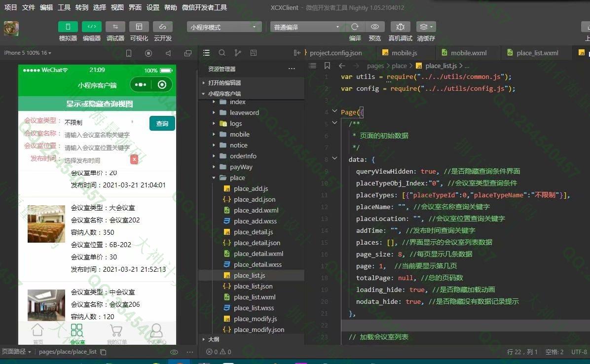Open the iPhone 5 device dropdown
Image resolution: width=590 pixels, height=364 pixels.
click(28, 53)
